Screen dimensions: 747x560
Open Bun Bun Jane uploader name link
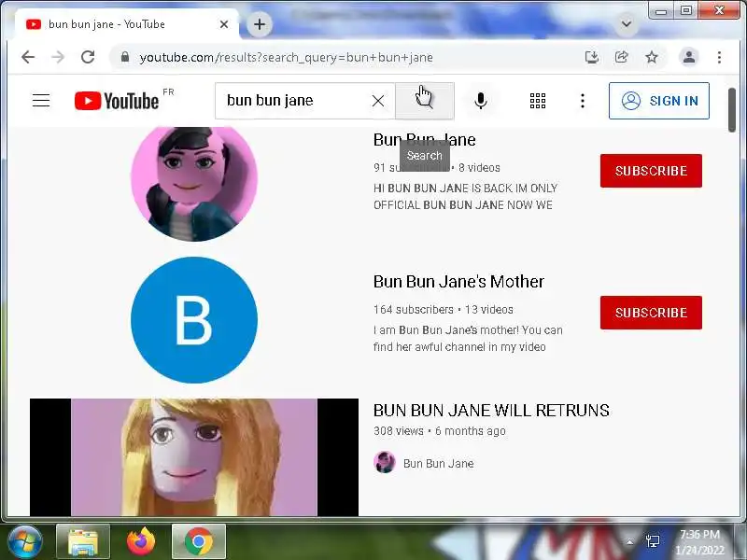click(438, 463)
